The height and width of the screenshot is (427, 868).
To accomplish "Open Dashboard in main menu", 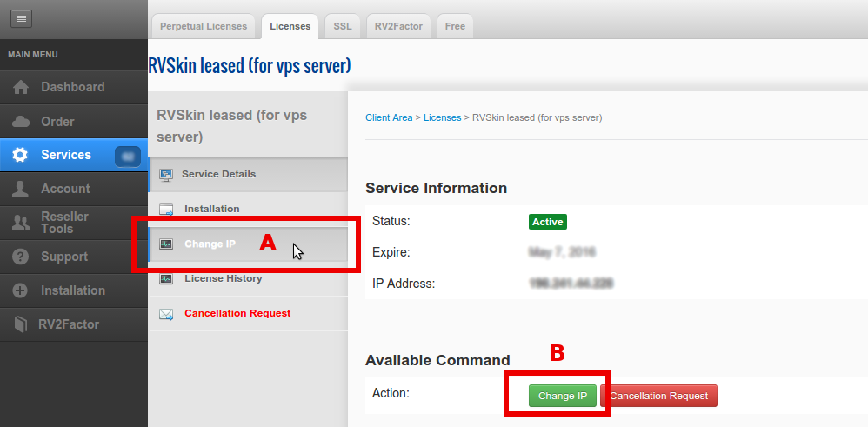I will tap(74, 88).
